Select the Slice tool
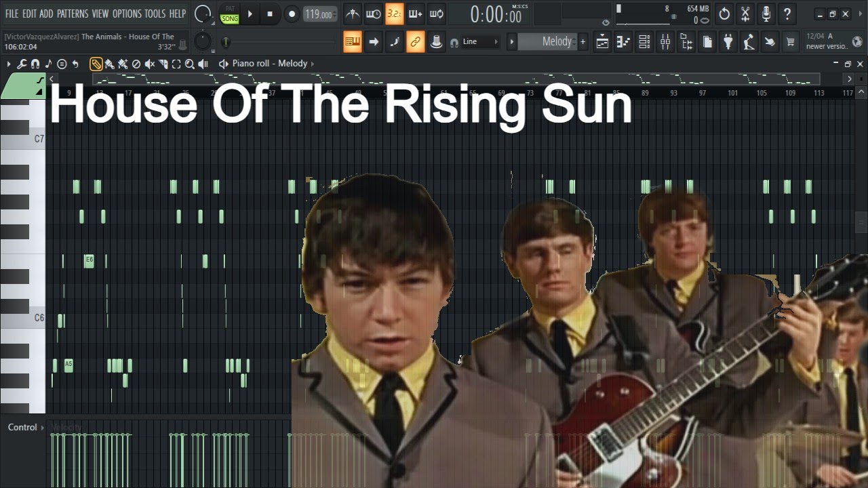 point(163,64)
